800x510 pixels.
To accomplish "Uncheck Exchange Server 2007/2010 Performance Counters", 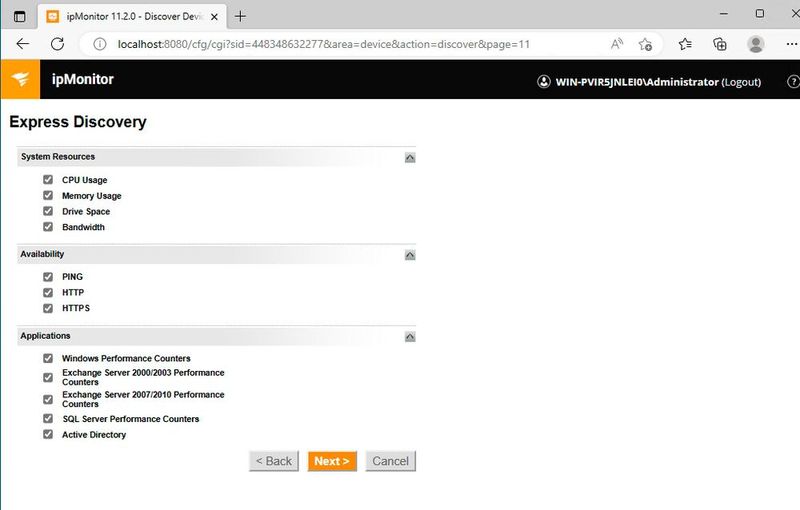I will (x=48, y=399).
